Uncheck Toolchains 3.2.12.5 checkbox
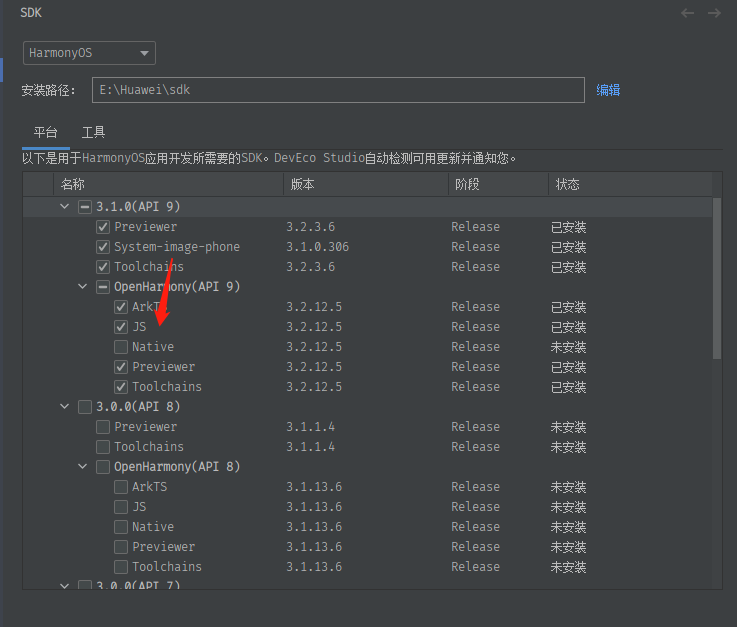Viewport: 737px width, 627px height. pos(121,387)
